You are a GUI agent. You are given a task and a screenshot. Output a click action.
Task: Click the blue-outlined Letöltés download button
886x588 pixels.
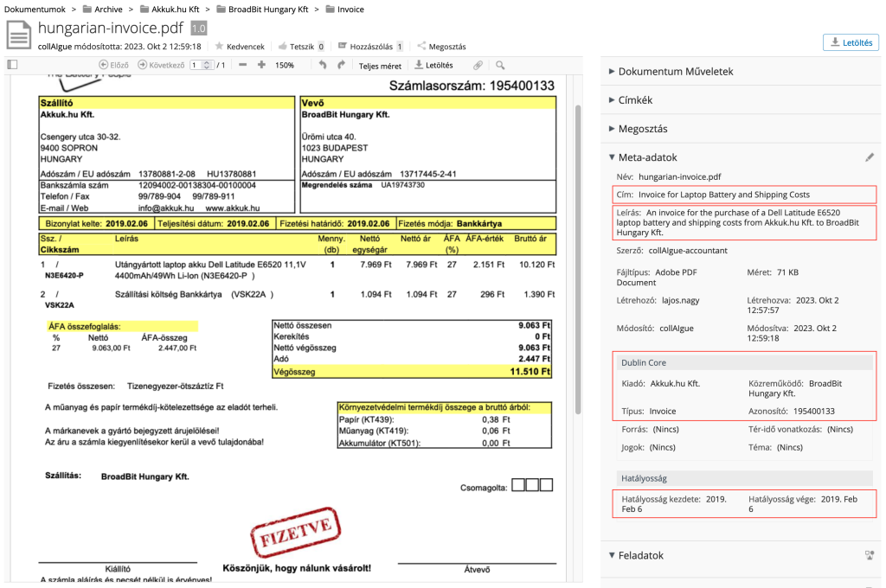coord(851,42)
